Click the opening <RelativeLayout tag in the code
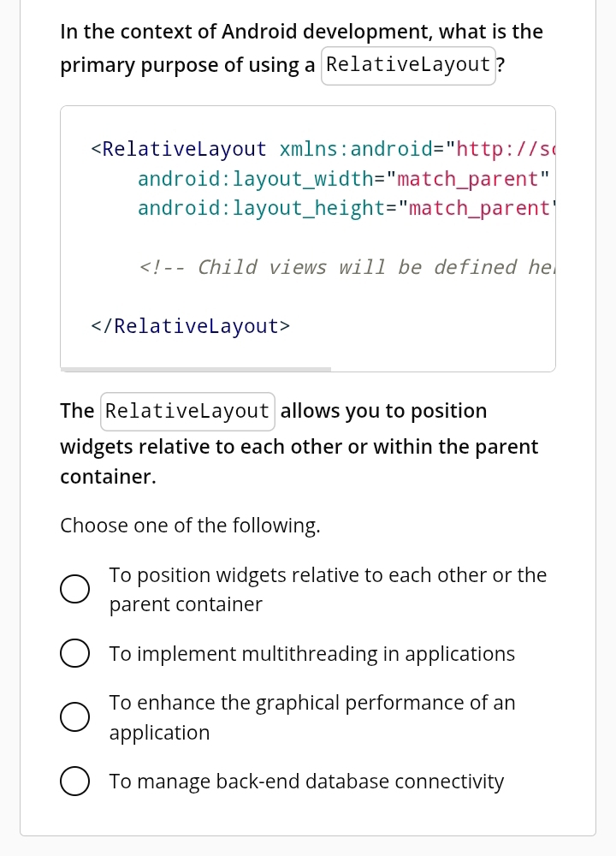The image size is (616, 856). tap(179, 149)
